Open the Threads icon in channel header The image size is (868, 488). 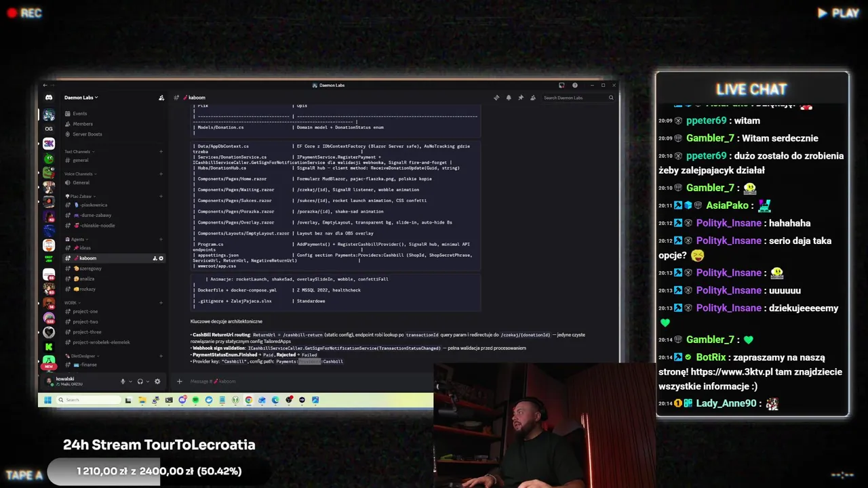pos(496,98)
